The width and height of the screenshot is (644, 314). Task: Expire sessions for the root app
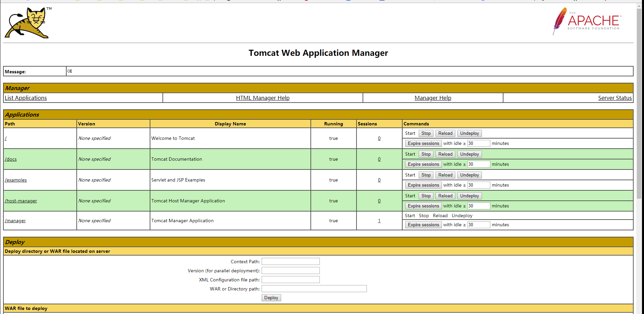point(423,143)
